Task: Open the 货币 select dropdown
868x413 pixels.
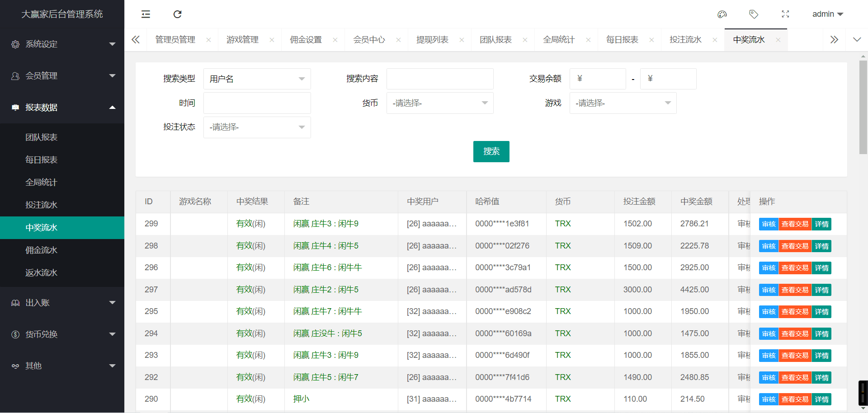Action: point(439,103)
